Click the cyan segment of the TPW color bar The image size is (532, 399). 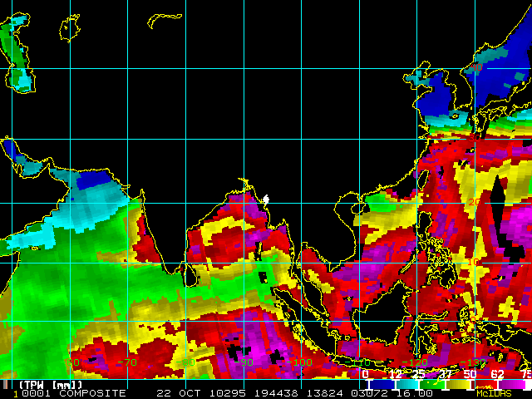point(407,384)
